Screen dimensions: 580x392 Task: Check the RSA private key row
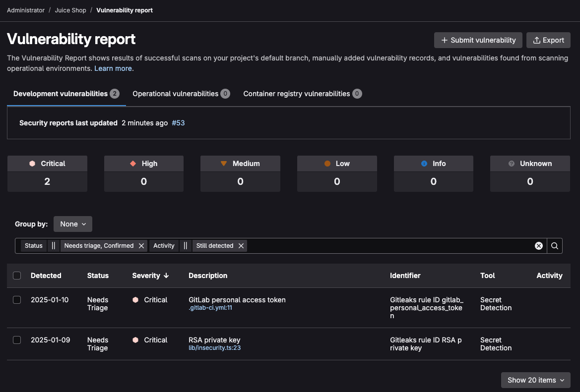point(17,340)
